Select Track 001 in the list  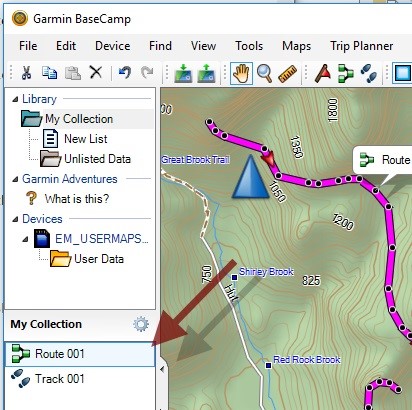coord(80,379)
